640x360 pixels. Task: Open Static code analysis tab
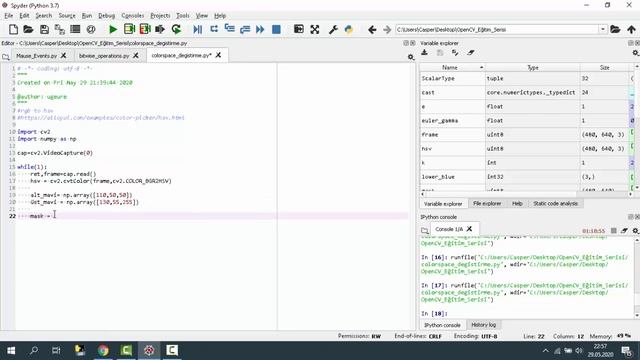(555, 203)
